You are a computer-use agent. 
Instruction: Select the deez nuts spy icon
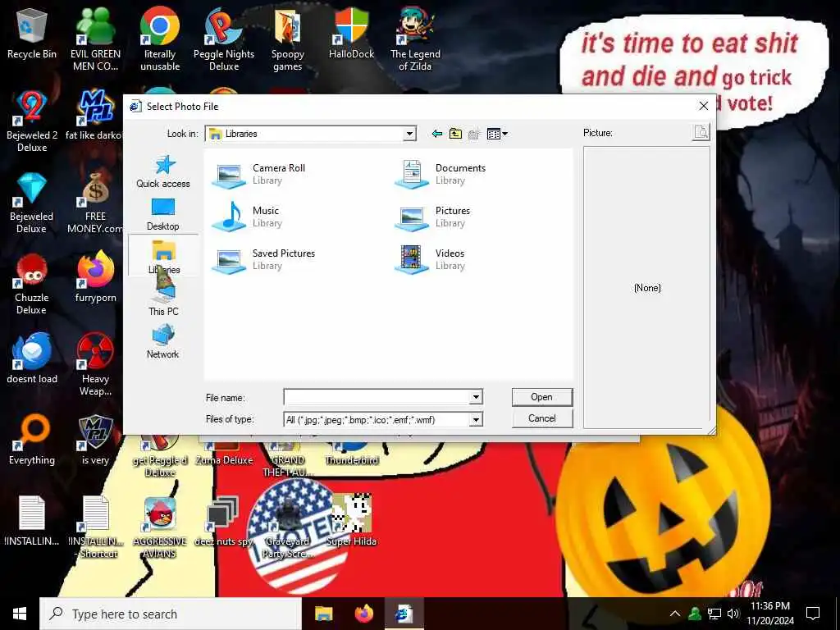(x=223, y=521)
